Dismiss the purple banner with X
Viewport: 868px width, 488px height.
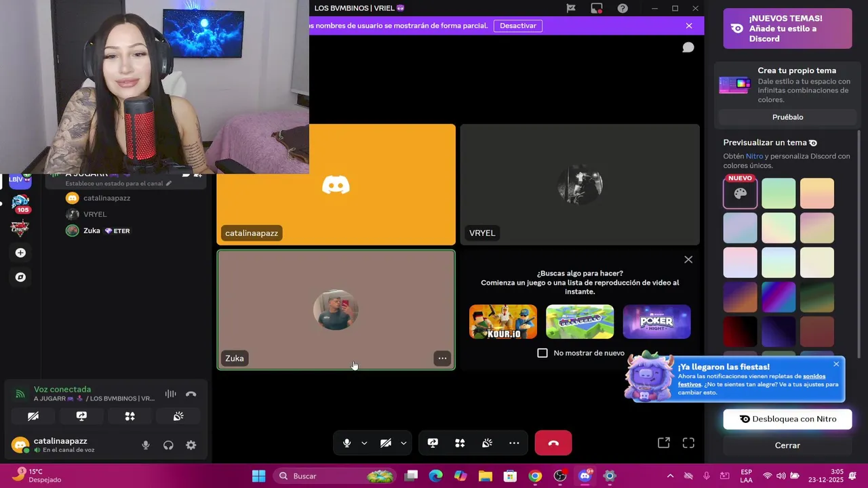pyautogui.click(x=689, y=26)
